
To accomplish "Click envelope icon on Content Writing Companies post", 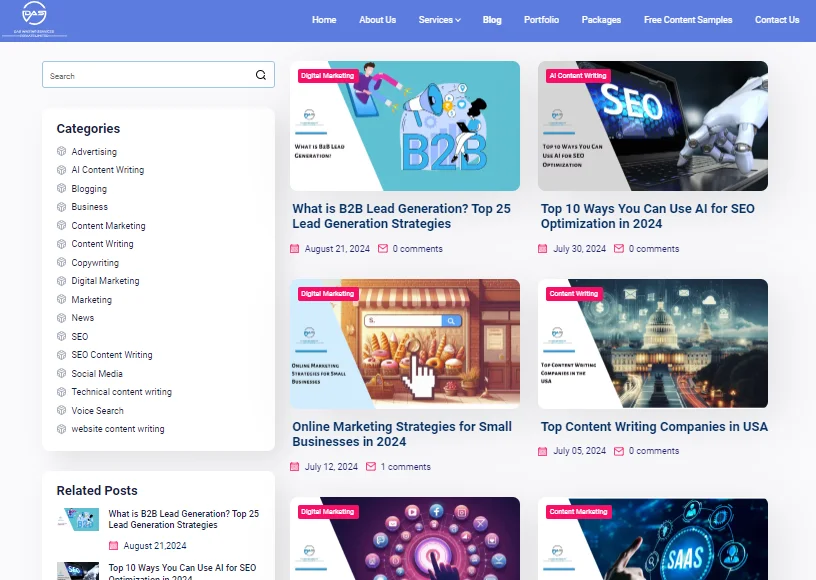I will 619,451.
